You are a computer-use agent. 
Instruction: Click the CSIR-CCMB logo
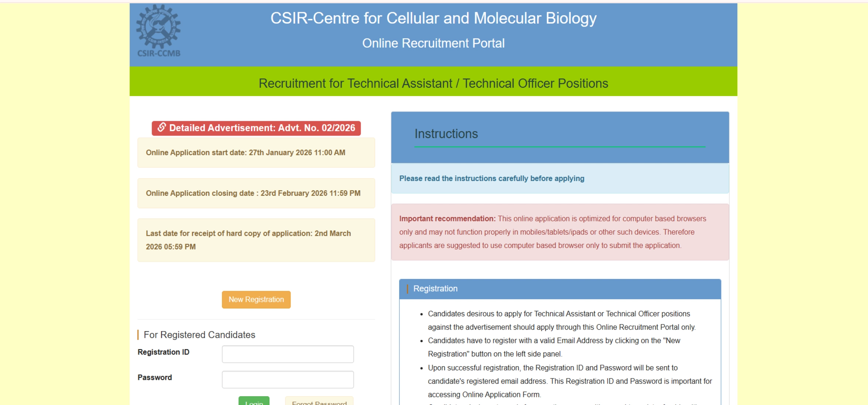pos(158,30)
